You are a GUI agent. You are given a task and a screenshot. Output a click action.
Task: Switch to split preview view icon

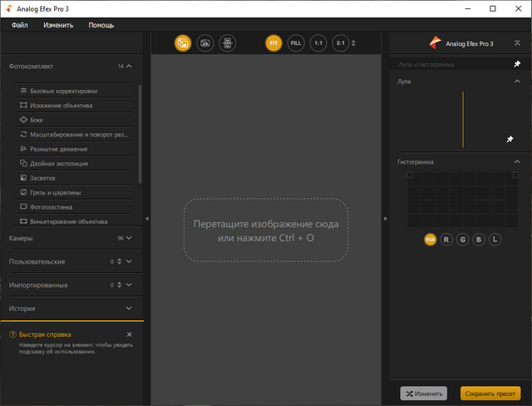pos(204,42)
